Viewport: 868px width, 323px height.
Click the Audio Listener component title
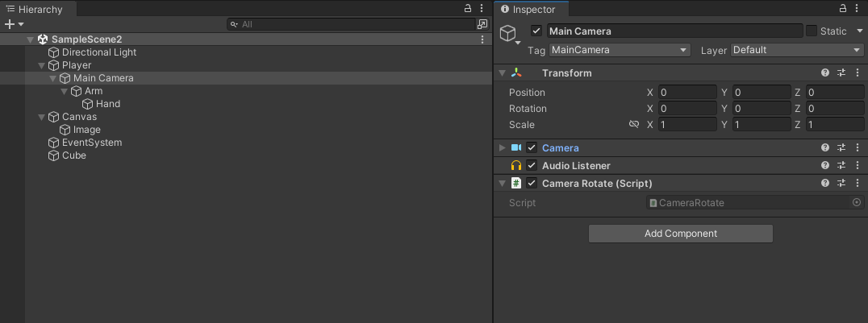576,165
